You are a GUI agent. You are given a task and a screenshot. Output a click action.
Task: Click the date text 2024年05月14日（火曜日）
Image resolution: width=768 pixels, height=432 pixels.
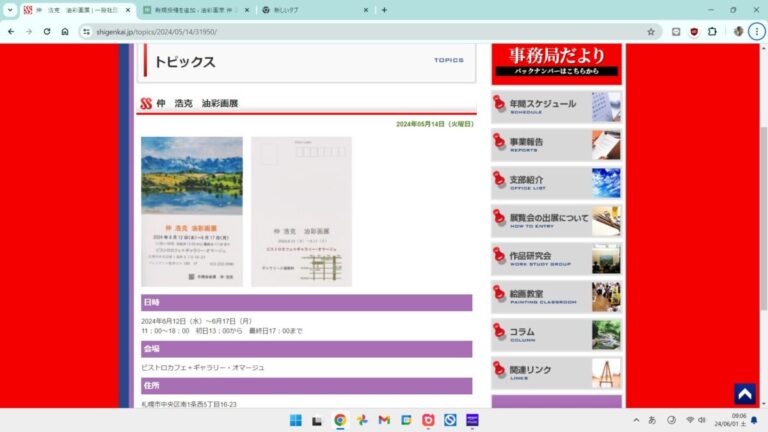tap(435, 124)
